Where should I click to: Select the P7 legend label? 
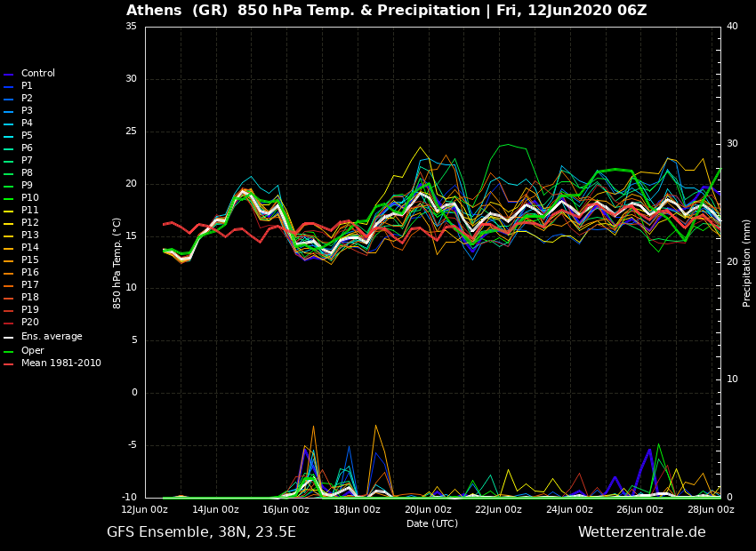pyautogui.click(x=27, y=160)
